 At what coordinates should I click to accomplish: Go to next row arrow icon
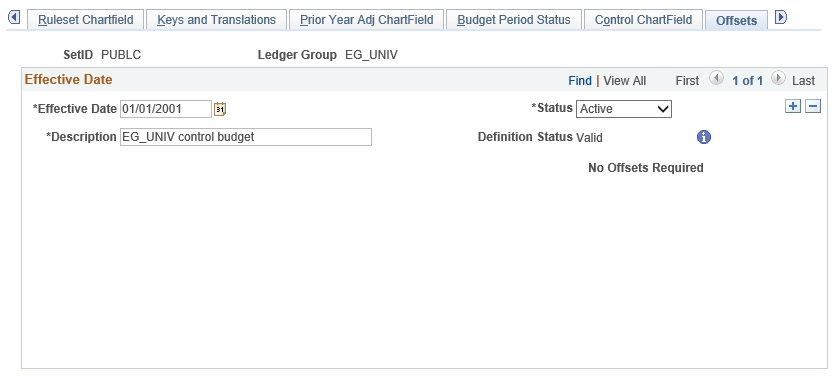click(779, 79)
